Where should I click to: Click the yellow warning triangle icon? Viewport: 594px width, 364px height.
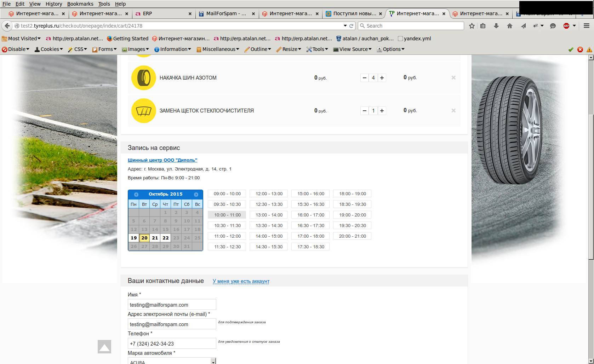click(x=589, y=50)
